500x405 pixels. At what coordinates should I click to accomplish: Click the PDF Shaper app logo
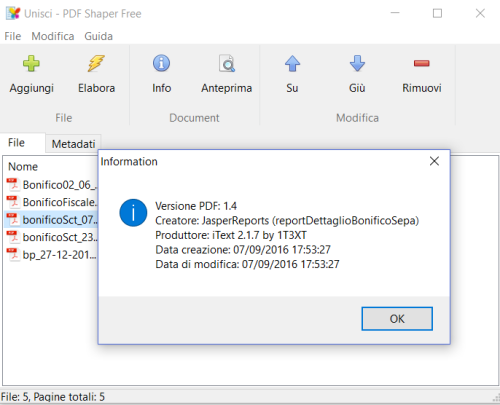coord(13,13)
